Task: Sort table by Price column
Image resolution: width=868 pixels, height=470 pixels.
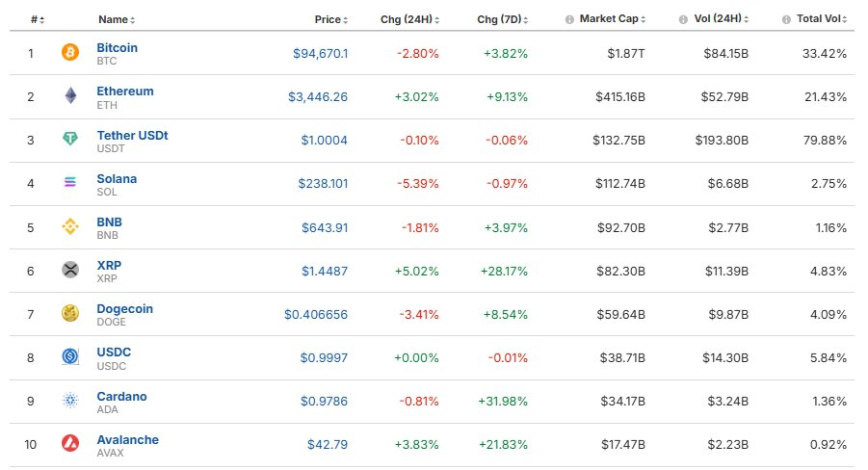Action: 331,19
